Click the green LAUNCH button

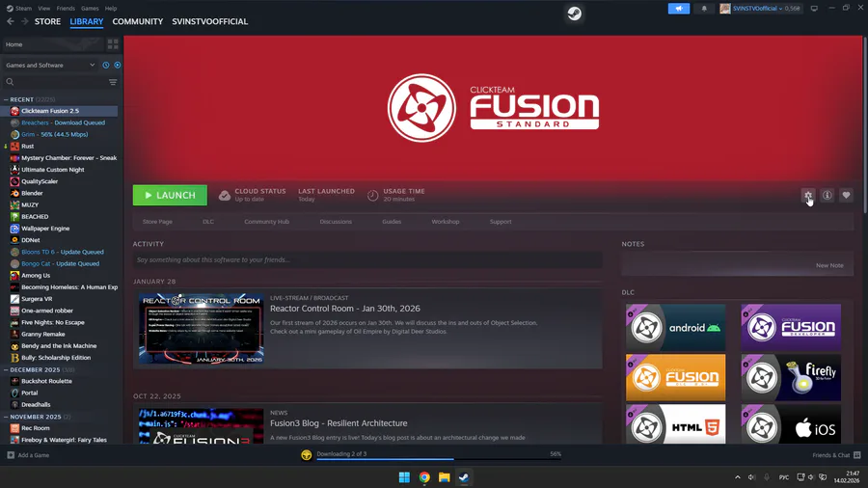pyautogui.click(x=170, y=196)
